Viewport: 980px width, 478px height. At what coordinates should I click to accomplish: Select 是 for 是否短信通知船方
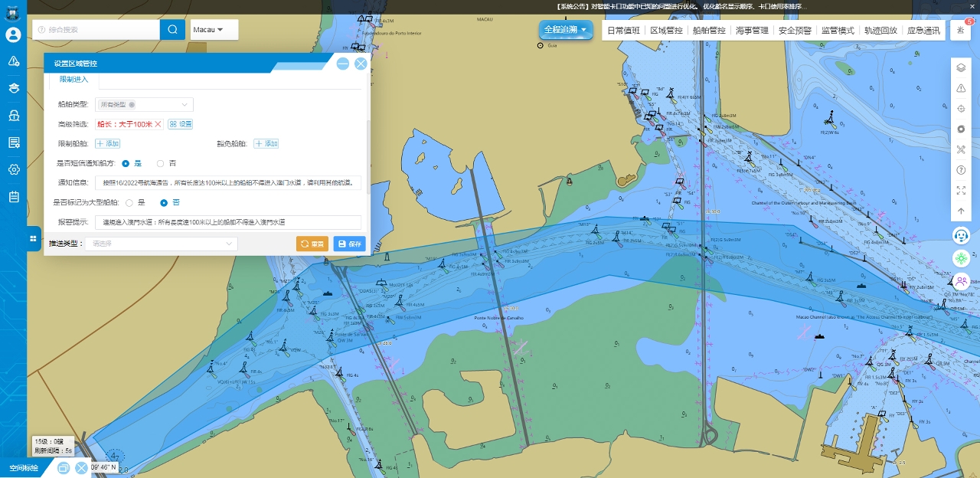pyautogui.click(x=126, y=163)
